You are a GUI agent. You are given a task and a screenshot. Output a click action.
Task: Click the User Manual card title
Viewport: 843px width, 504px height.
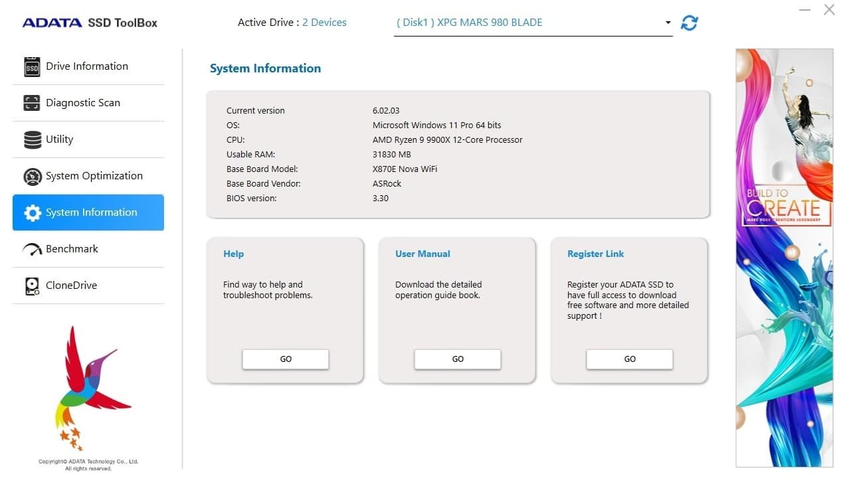tap(422, 254)
